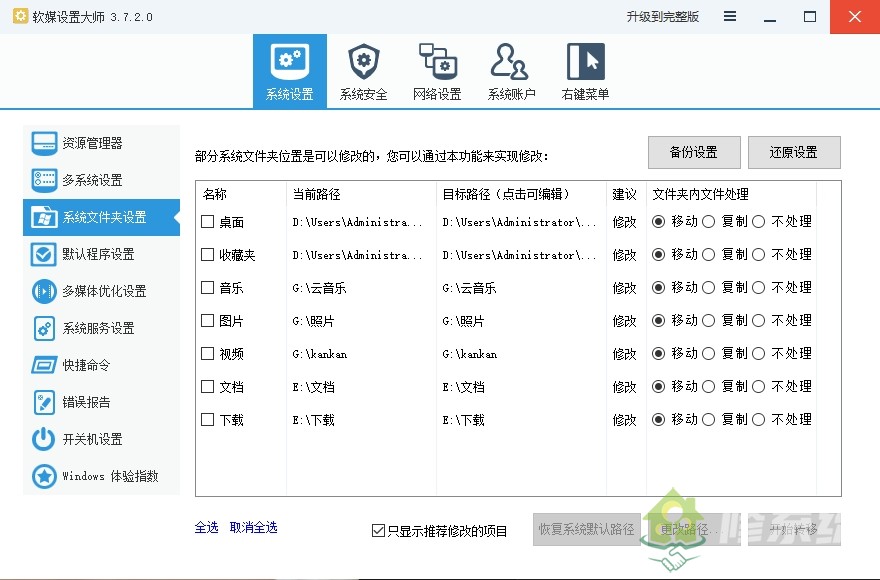
Task: Check the 图片 folder checkbox
Action: [x=208, y=321]
